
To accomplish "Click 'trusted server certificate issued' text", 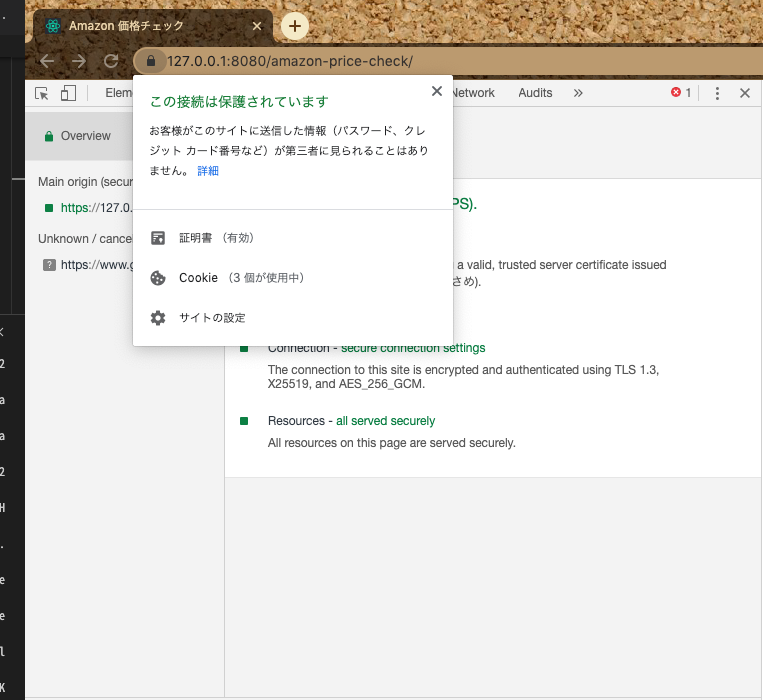I will click(x=582, y=265).
